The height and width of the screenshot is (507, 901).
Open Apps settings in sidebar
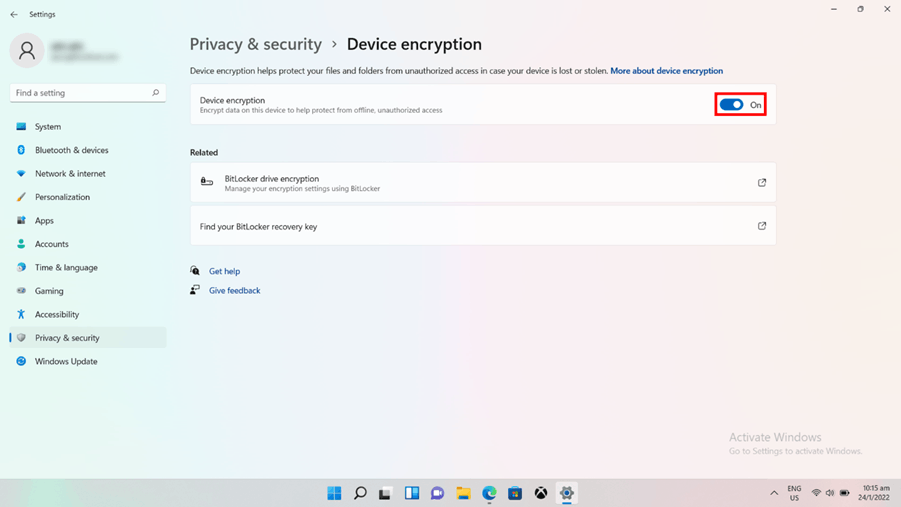(88, 221)
